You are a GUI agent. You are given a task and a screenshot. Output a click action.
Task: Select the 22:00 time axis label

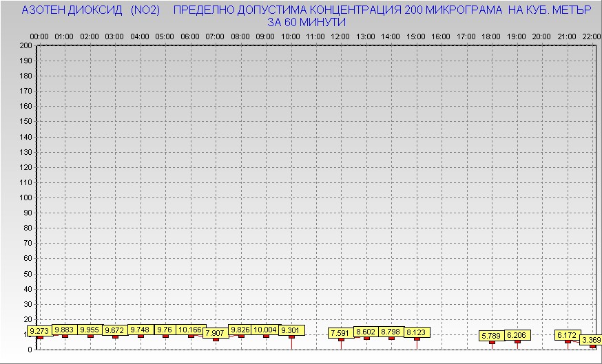click(591, 36)
